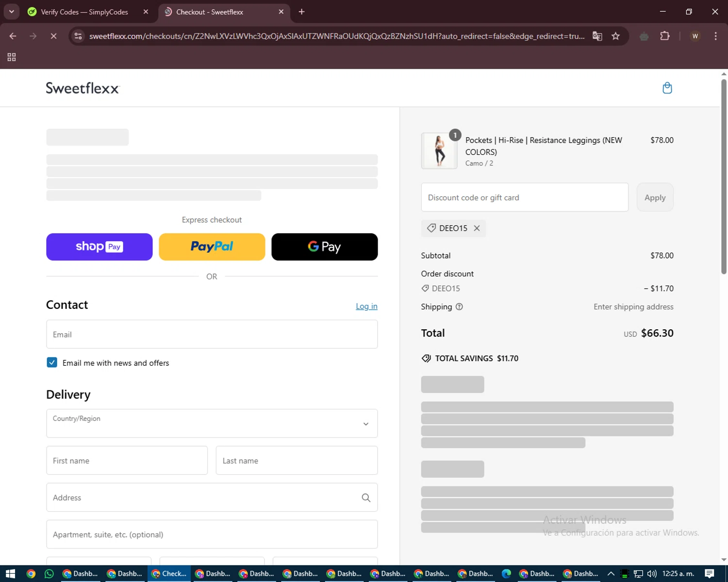Stop page loading with the X button

(x=53, y=36)
